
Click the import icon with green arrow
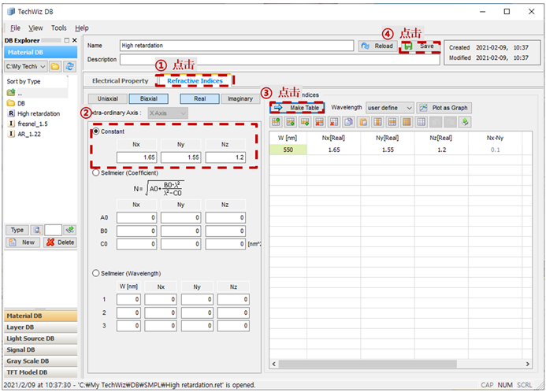465,122
